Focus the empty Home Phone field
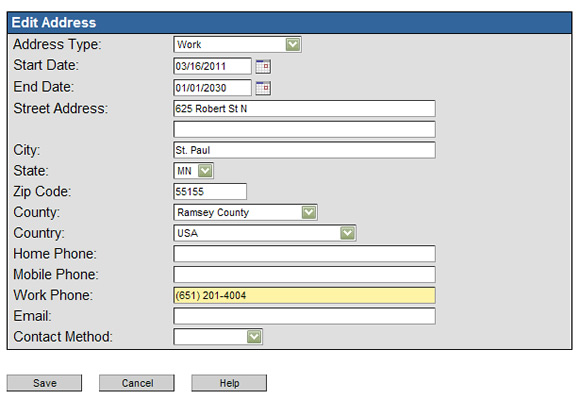This screenshot has height=400, width=580. pyautogui.click(x=304, y=254)
